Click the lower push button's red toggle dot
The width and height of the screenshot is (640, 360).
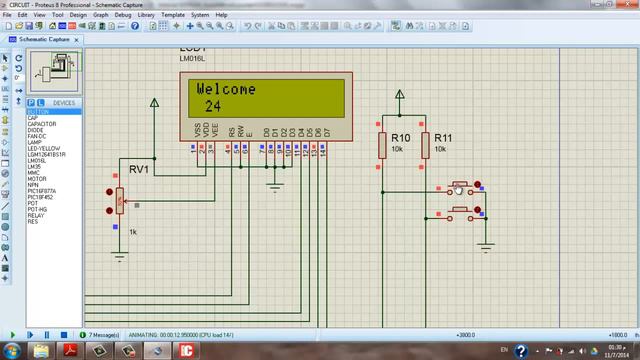tap(477, 210)
